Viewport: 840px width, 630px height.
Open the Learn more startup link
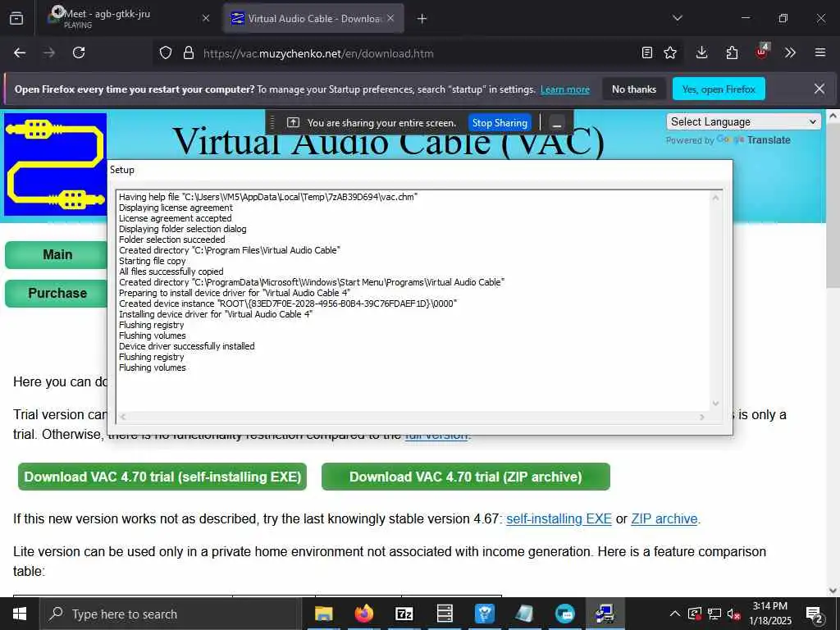pyautogui.click(x=565, y=89)
